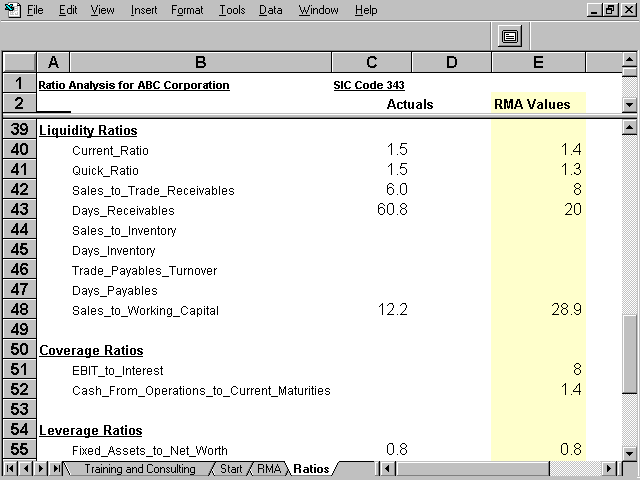Click the EBIT_to_Interest label
The image size is (640, 480).
118,371
